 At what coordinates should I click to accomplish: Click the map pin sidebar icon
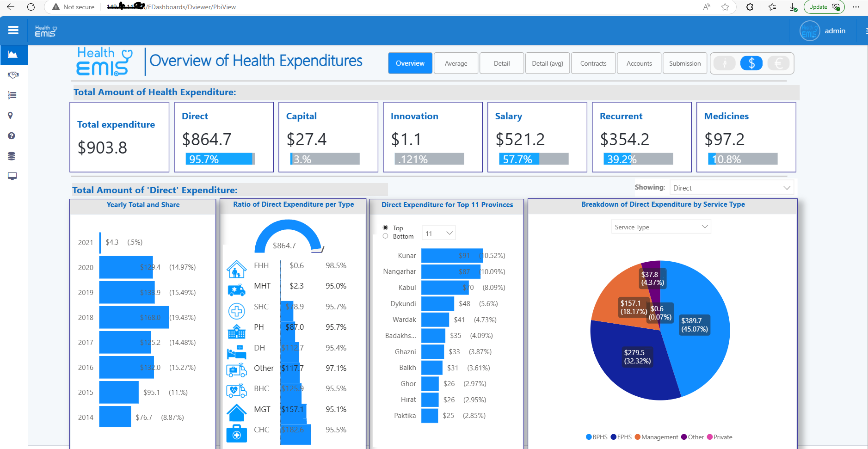(x=11, y=116)
